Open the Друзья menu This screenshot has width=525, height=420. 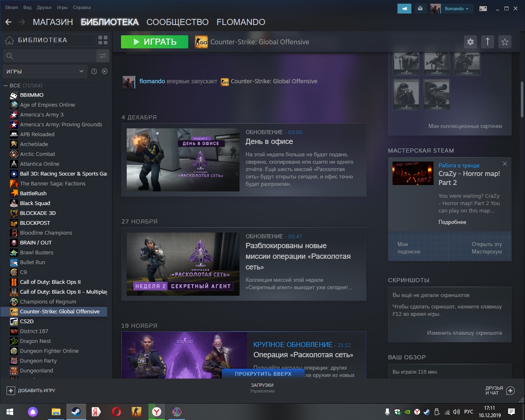pyautogui.click(x=44, y=7)
